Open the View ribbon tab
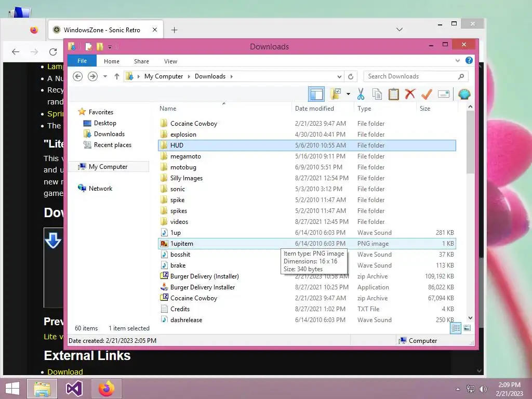This screenshot has width=532, height=399. point(170,61)
